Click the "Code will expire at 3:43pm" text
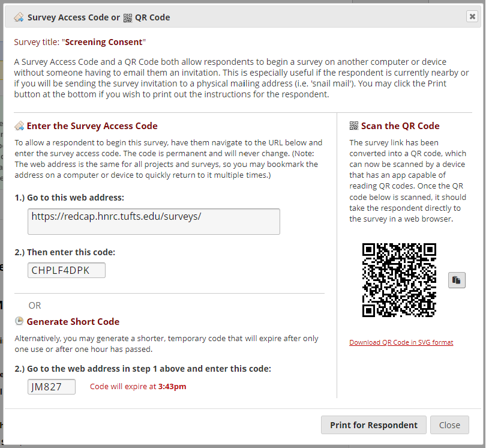Image resolution: width=486 pixels, height=448 pixels. (138, 387)
